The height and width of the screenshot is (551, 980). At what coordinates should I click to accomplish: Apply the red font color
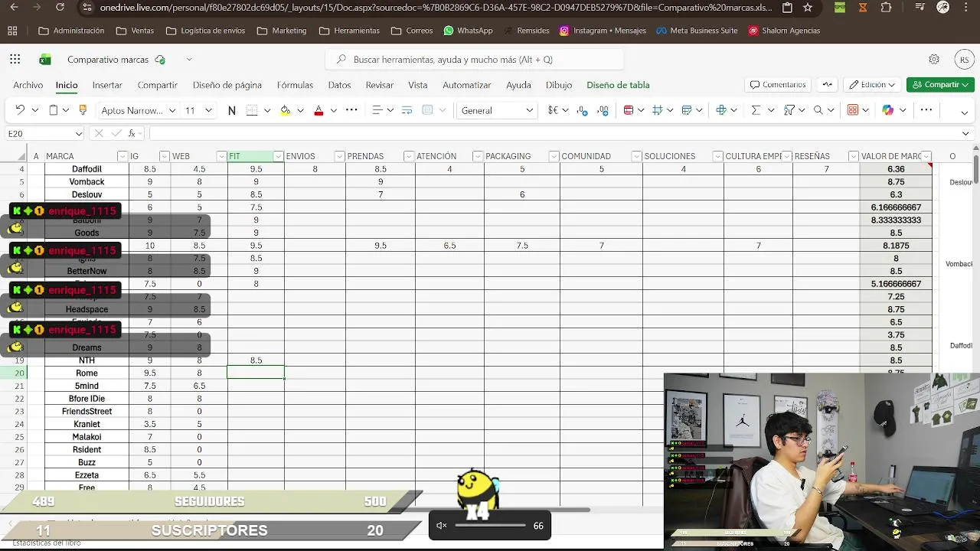tap(318, 110)
